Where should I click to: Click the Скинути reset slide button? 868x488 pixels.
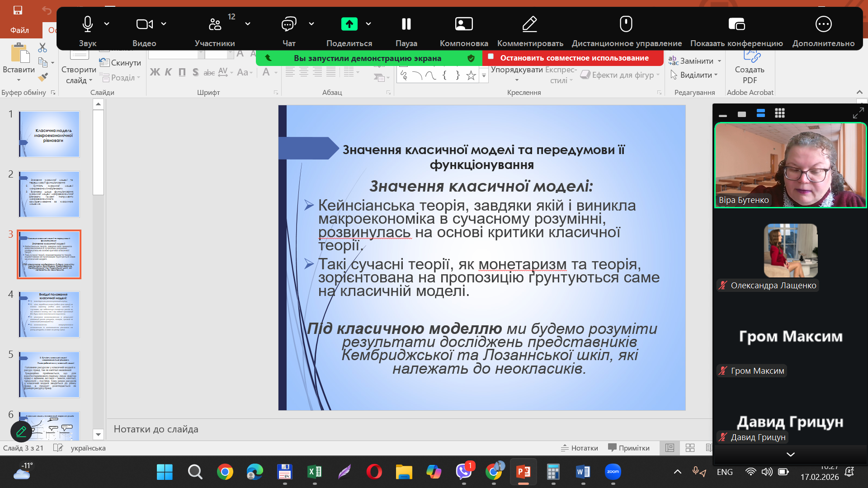pyautogui.click(x=121, y=63)
